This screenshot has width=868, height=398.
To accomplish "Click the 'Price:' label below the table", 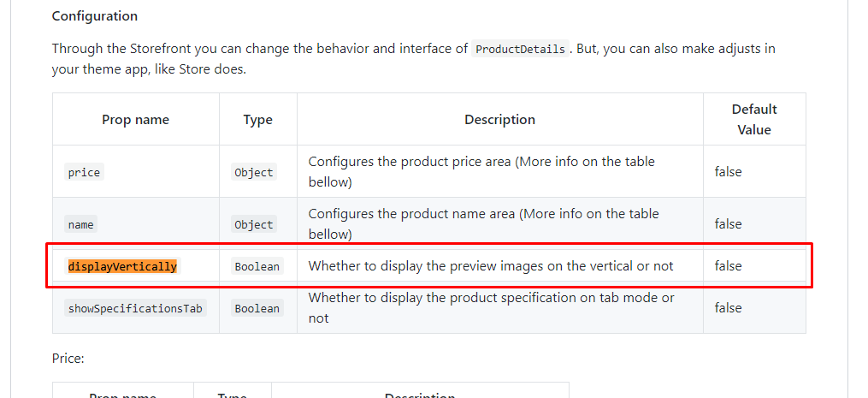I will tap(68, 359).
